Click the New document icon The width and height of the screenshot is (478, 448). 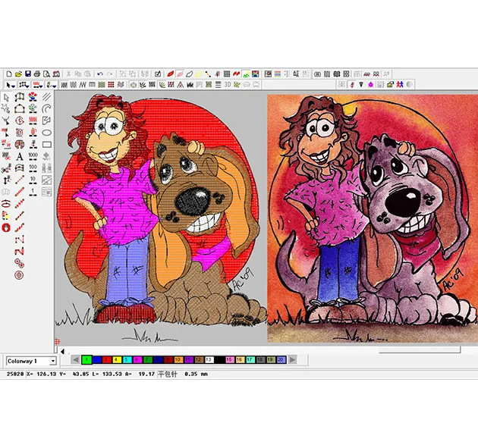[8, 74]
